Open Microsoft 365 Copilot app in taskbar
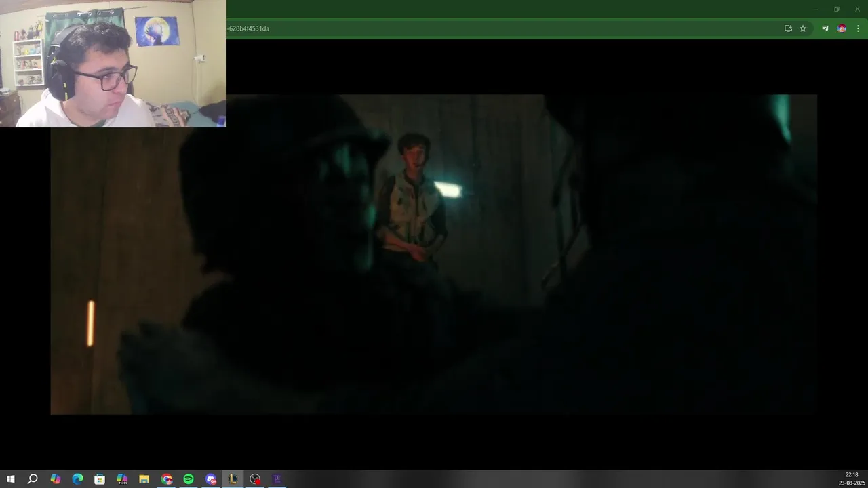The image size is (868, 488). coord(122,479)
